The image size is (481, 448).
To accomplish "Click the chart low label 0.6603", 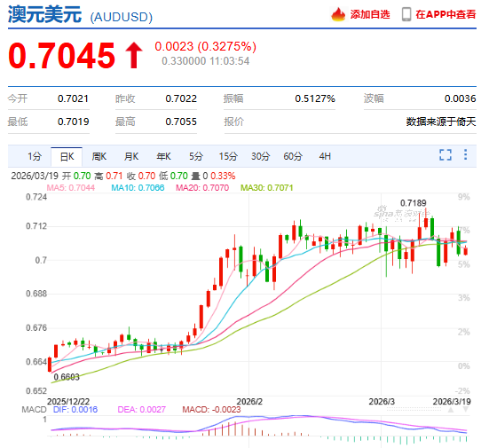I will pyautogui.click(x=67, y=377).
